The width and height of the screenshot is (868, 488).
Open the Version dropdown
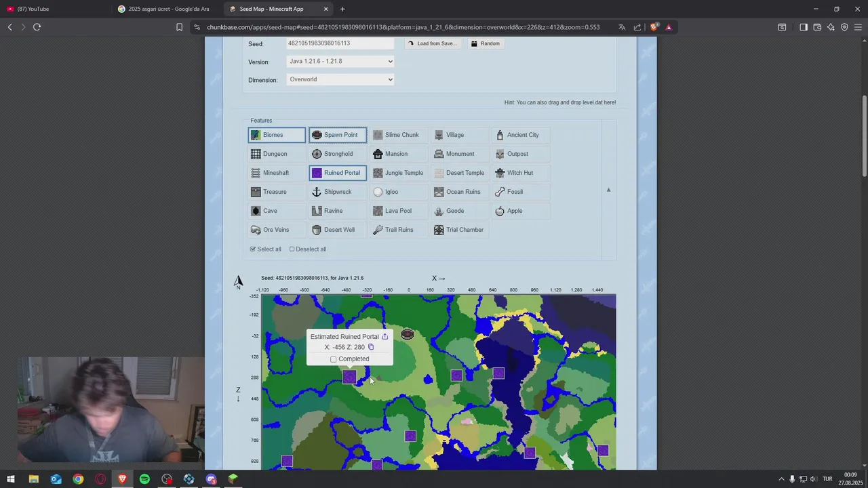[x=340, y=61]
